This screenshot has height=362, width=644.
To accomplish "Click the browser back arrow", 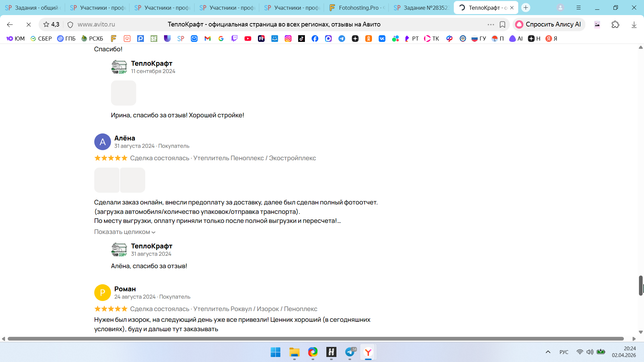I will [x=10, y=24].
